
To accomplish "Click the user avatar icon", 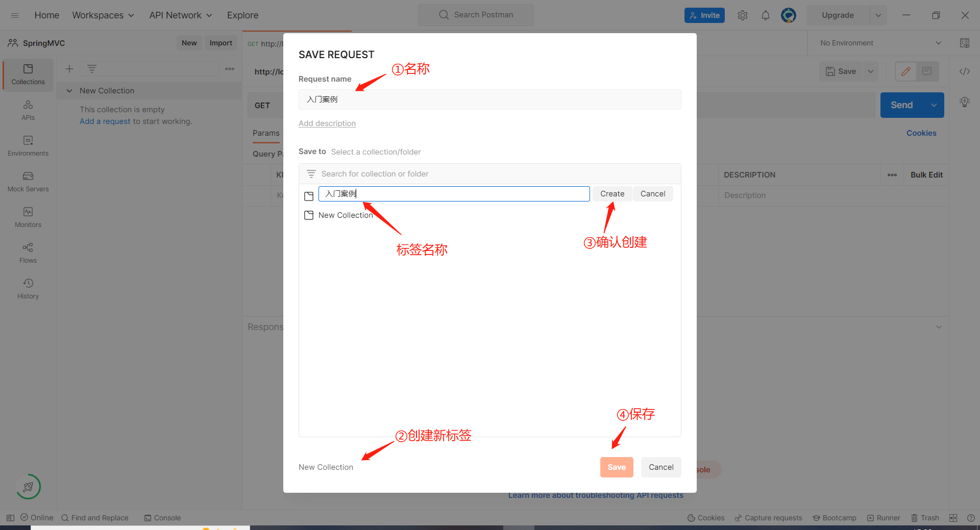I will pos(789,15).
